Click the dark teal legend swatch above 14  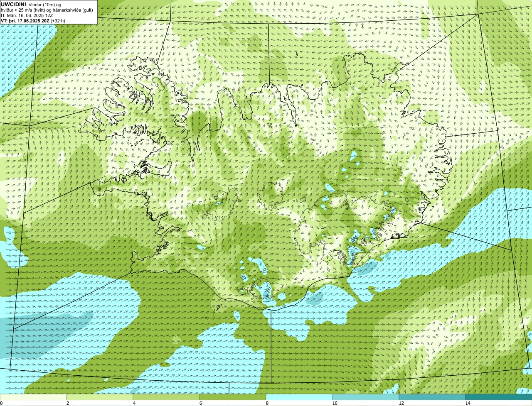click(499, 397)
